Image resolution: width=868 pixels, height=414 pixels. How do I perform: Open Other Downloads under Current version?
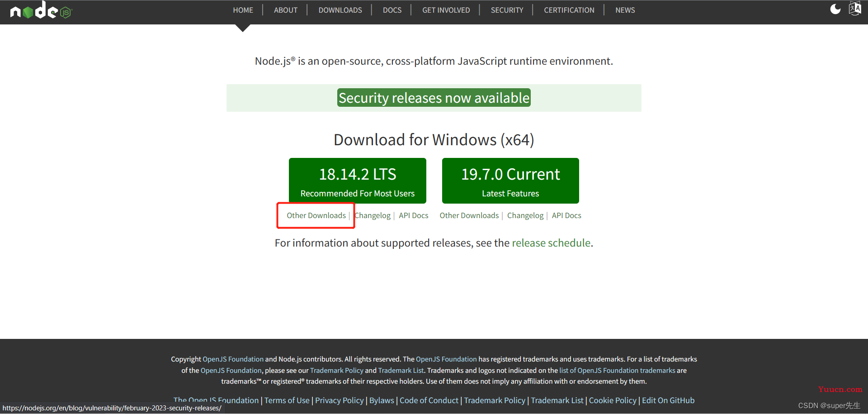(469, 215)
